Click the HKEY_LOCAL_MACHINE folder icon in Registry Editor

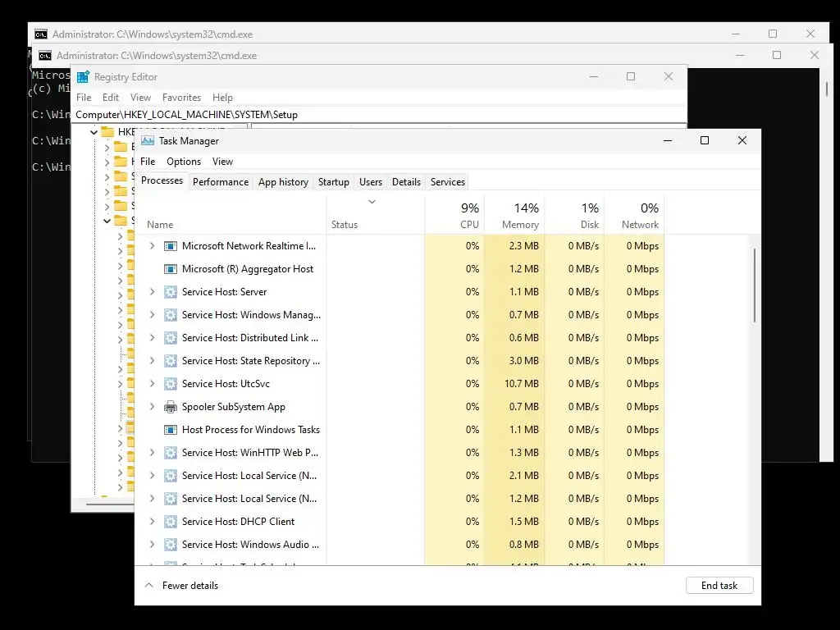coord(107,131)
